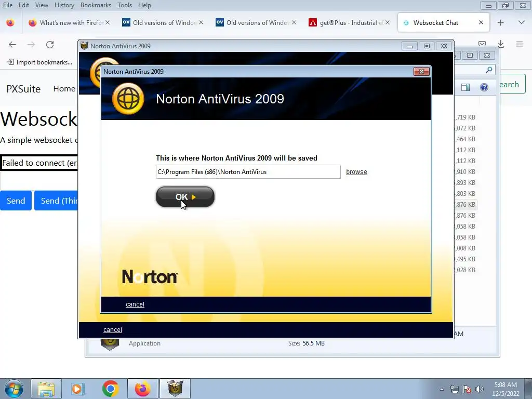Switch to What's new with Firefox tab
This screenshot has width=532, height=399.
point(70,23)
